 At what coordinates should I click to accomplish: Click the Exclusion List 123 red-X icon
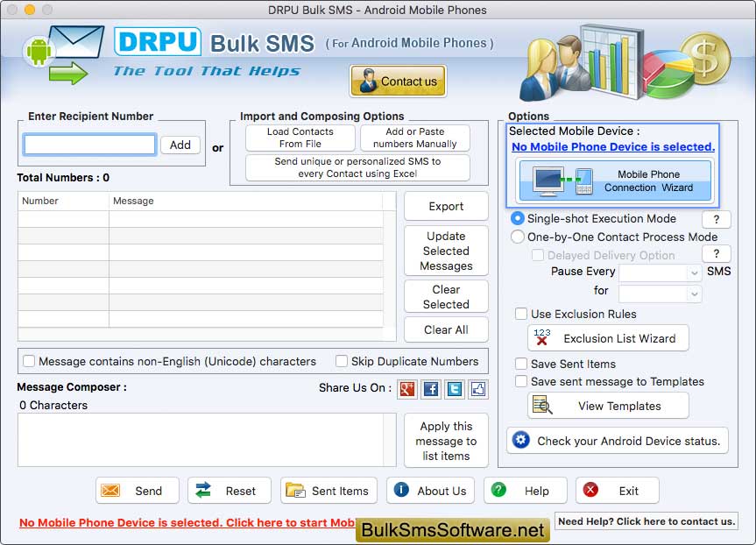(x=542, y=337)
